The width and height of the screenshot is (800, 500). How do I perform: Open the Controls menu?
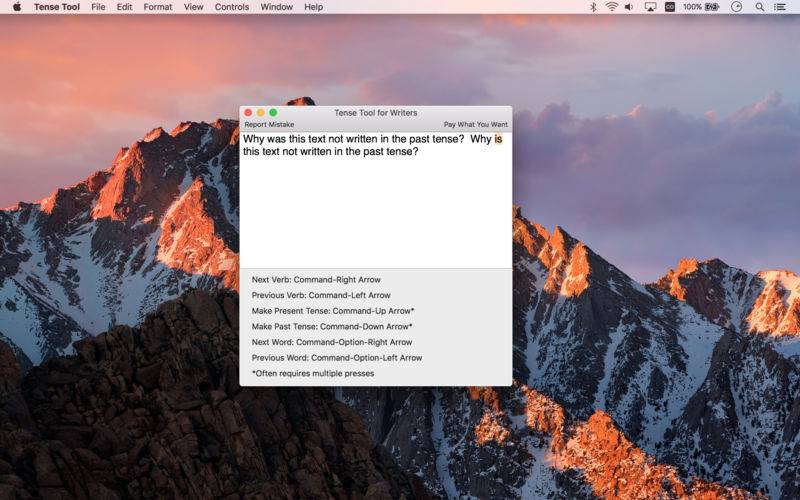232,7
